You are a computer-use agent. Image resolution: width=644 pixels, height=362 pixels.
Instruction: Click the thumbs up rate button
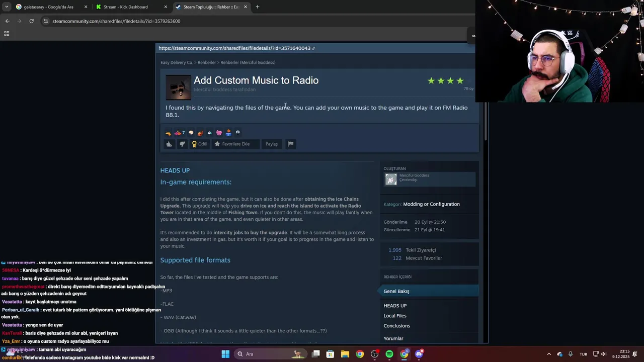coord(169,144)
